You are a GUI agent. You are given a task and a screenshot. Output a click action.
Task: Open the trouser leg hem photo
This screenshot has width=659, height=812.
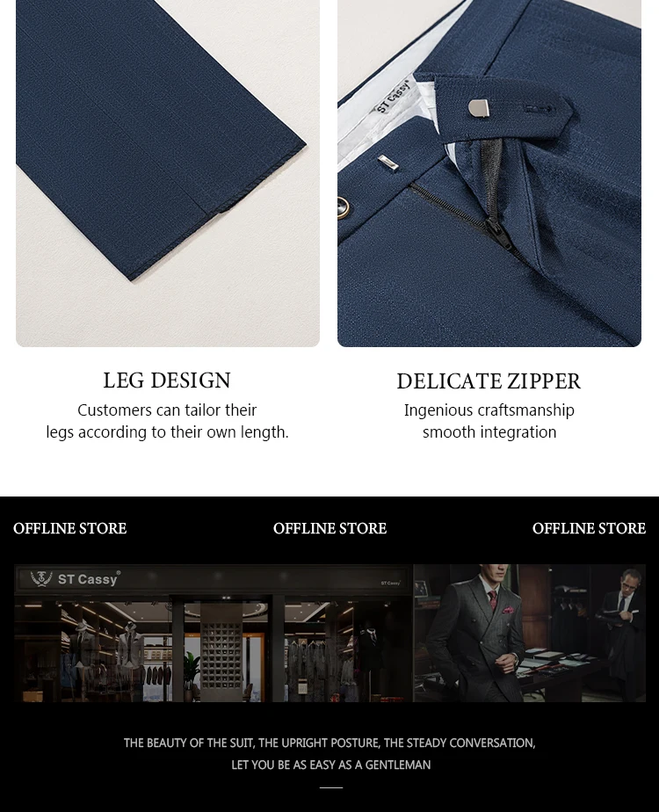[x=168, y=173]
